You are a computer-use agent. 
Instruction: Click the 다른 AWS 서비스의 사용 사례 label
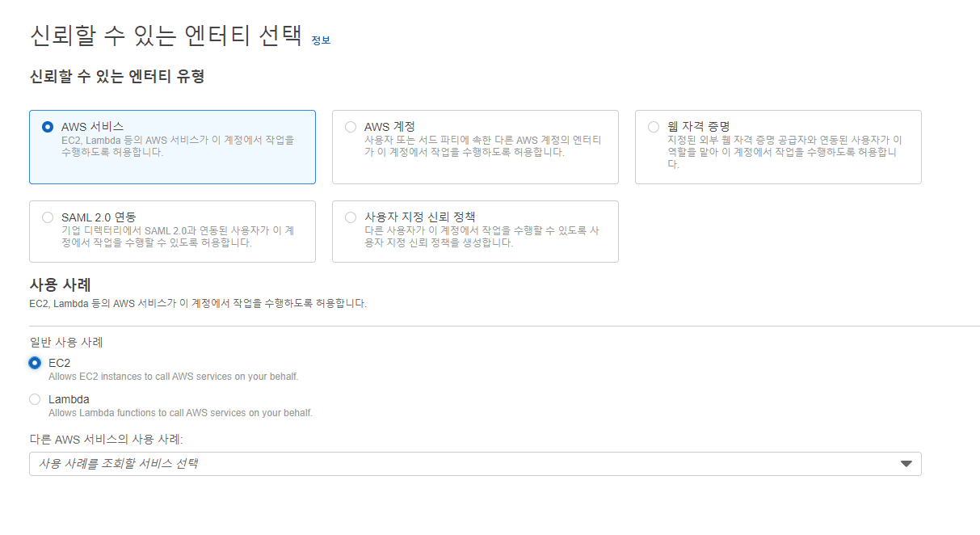pos(107,440)
